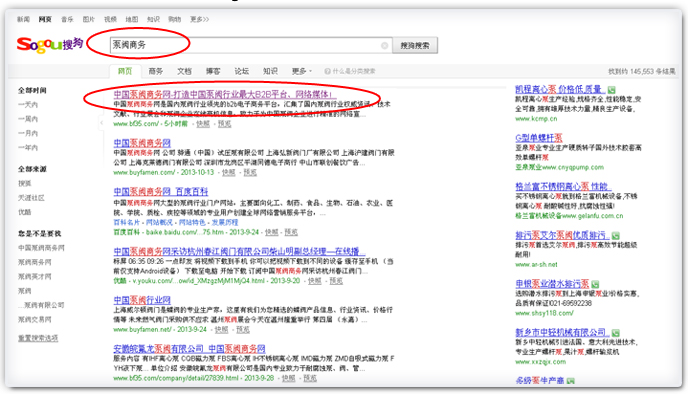Screen dimensions: 688x394
Task: Open 视频 in the top navigation
Action: [110, 19]
